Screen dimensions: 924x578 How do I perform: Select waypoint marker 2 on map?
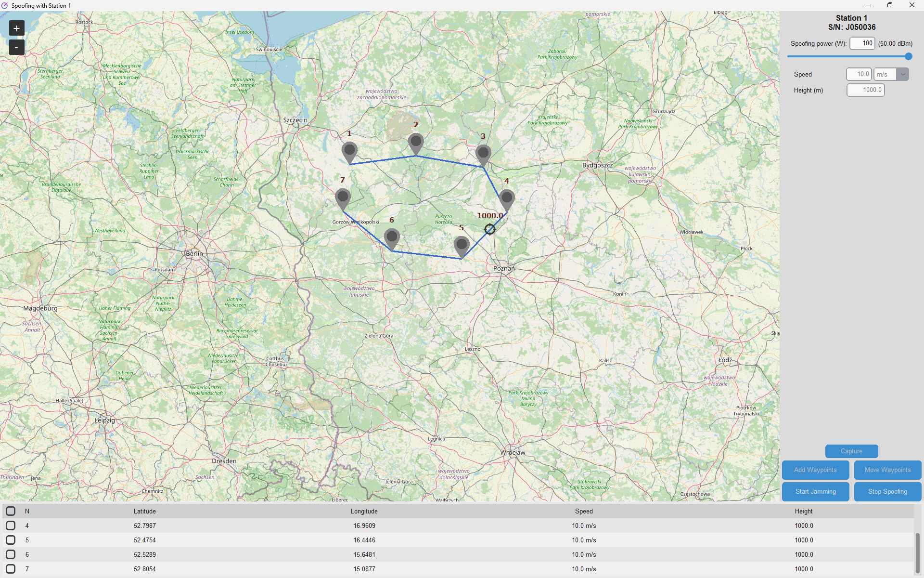(416, 144)
